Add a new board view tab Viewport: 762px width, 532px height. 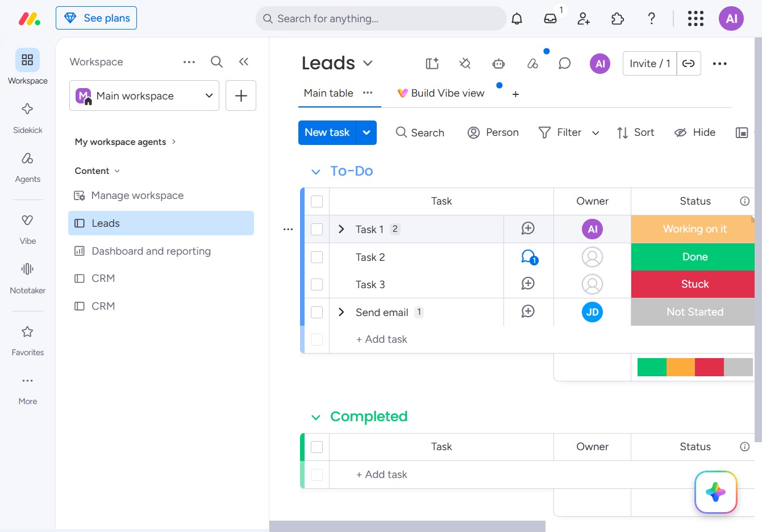(515, 94)
